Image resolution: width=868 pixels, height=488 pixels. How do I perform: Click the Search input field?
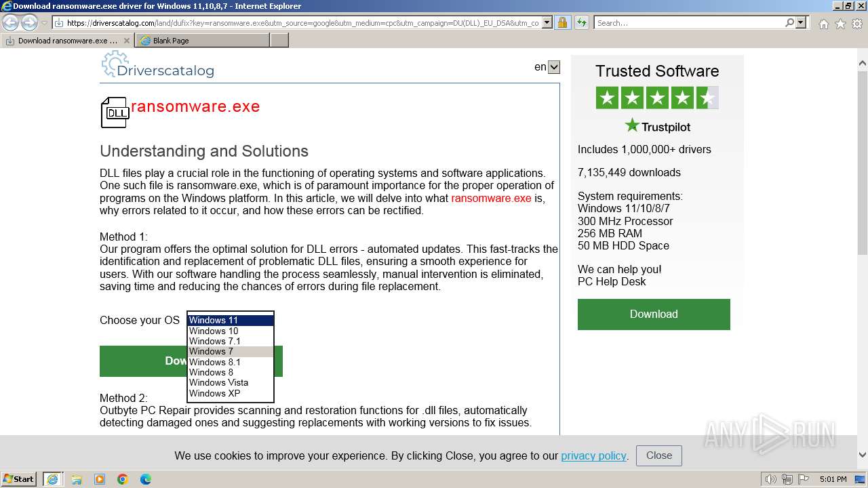tap(689, 23)
